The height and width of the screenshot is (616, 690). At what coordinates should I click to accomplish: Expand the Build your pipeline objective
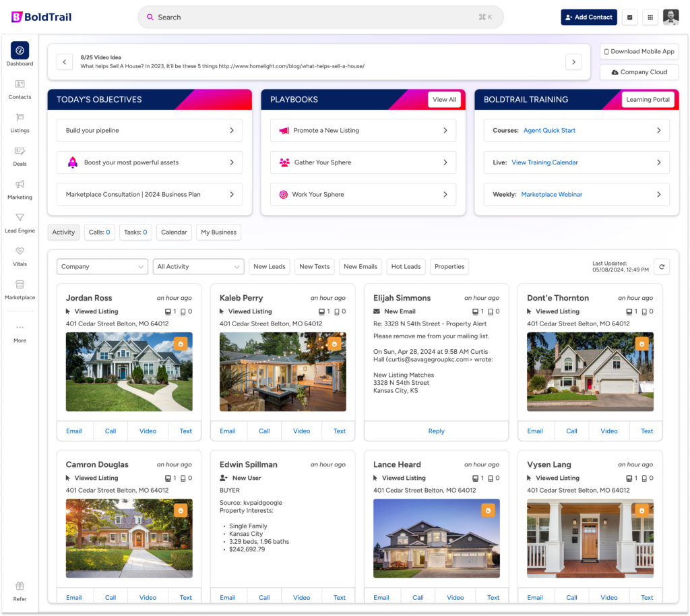point(150,131)
